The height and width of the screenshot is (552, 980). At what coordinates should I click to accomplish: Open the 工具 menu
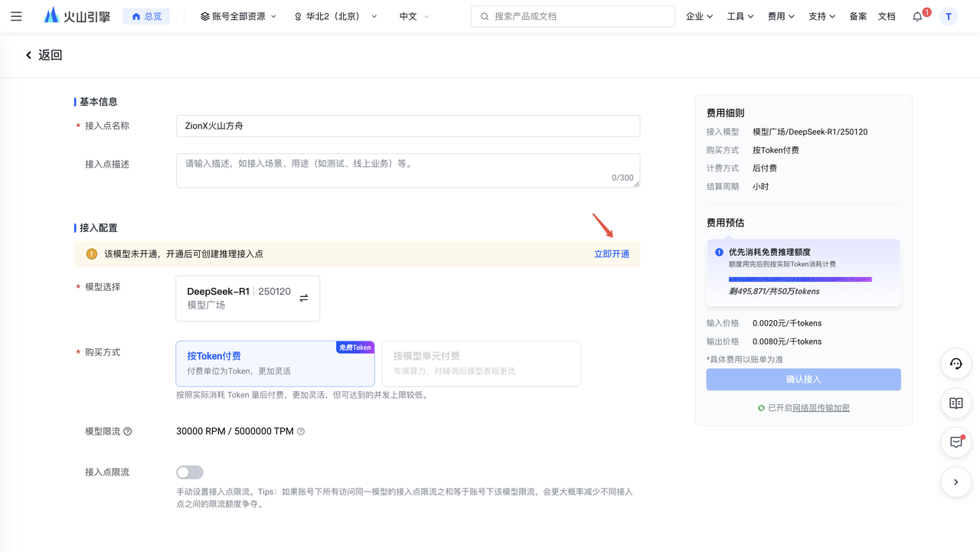point(740,16)
